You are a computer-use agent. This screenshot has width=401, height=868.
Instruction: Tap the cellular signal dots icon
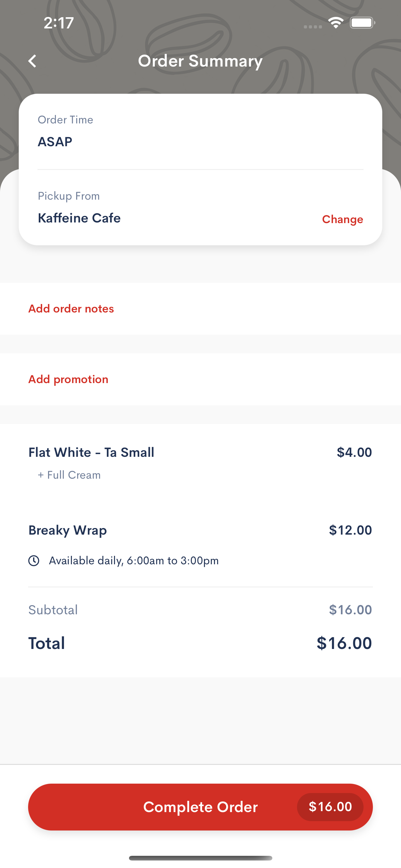coord(313,27)
